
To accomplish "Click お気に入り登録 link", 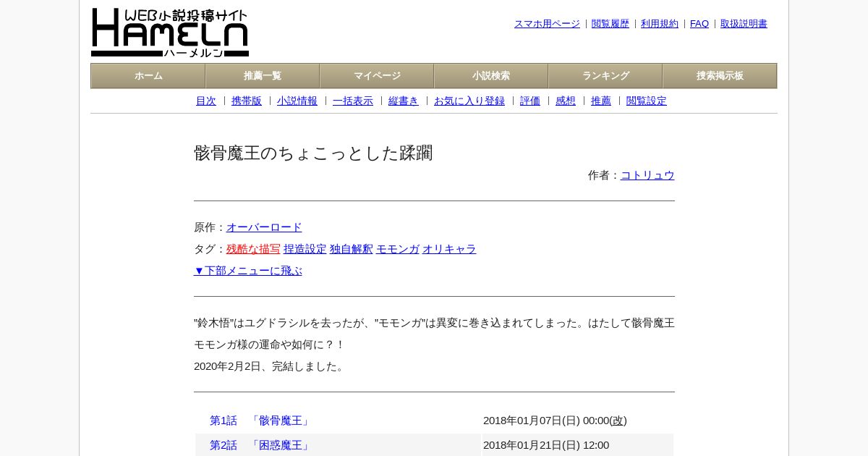I will tap(469, 101).
